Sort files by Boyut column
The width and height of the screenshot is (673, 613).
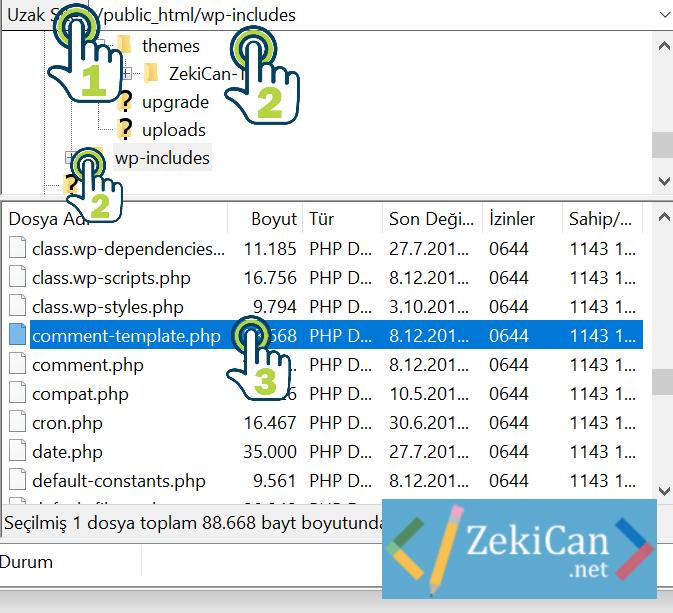273,219
